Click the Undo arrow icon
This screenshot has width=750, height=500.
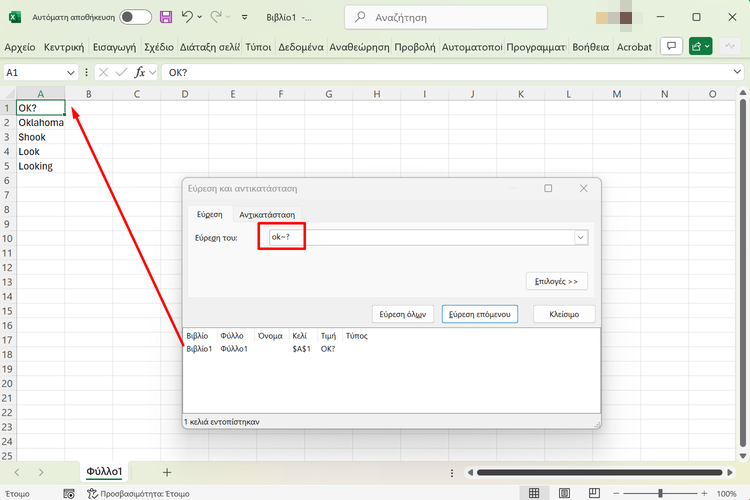point(187,17)
